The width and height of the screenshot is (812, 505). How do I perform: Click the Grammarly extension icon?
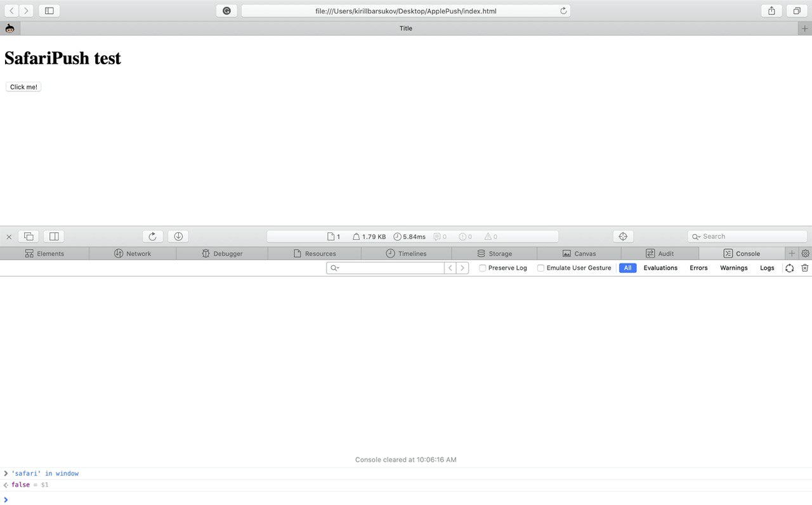click(x=226, y=11)
